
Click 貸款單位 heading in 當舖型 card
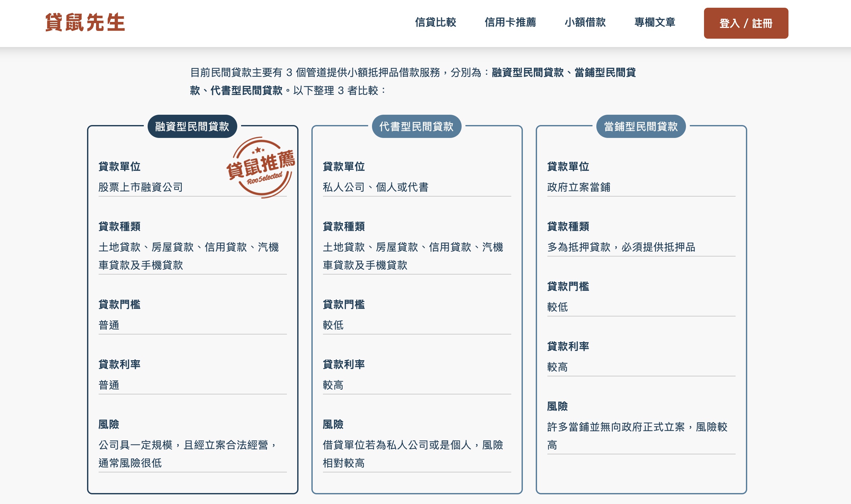click(568, 166)
